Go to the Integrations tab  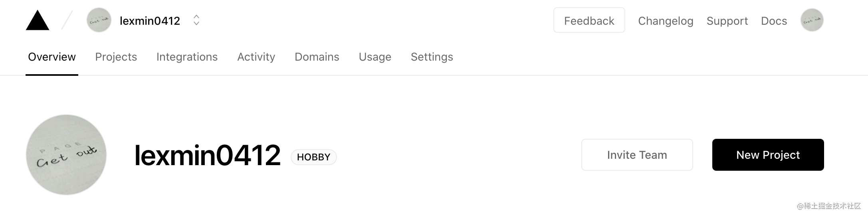pos(187,57)
